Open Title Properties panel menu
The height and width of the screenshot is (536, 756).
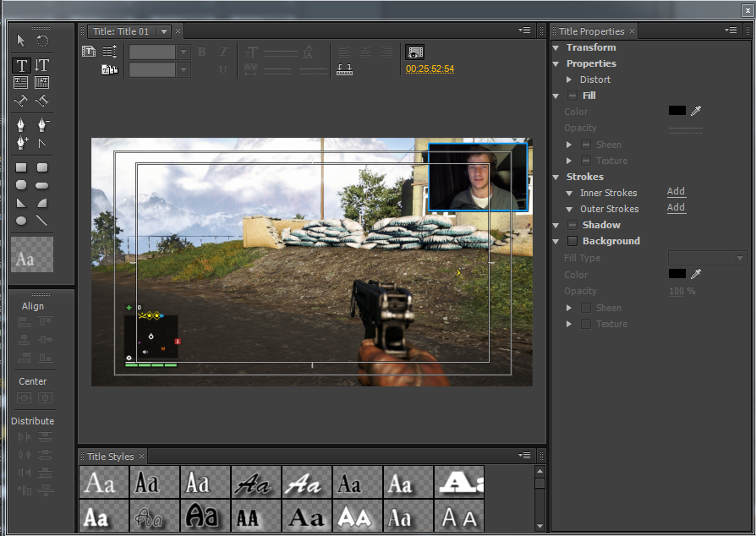[730, 30]
